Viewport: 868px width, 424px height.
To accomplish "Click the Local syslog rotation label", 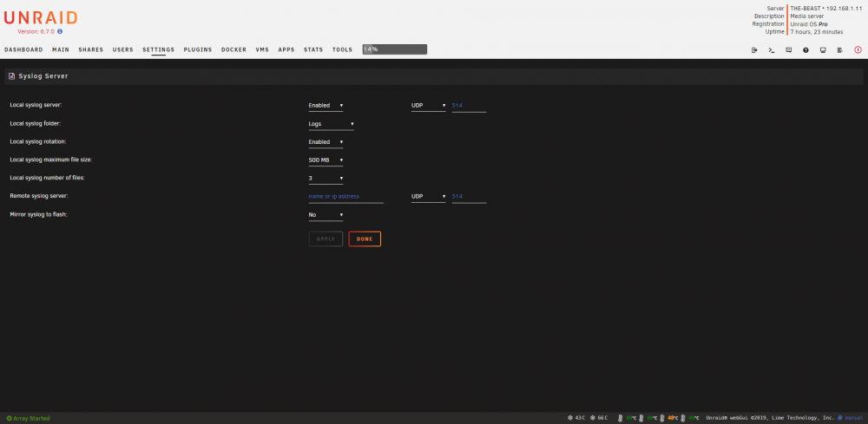I will pyautogui.click(x=38, y=141).
